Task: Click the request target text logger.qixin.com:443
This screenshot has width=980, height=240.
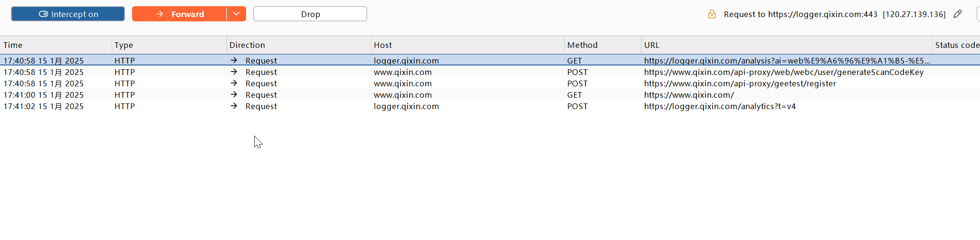Action: pyautogui.click(x=800, y=14)
